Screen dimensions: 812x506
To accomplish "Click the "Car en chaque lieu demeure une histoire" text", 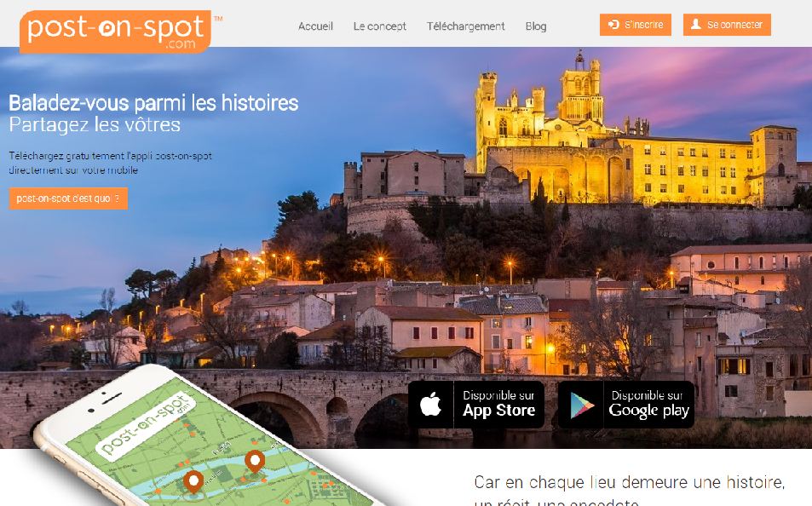I will (629, 482).
